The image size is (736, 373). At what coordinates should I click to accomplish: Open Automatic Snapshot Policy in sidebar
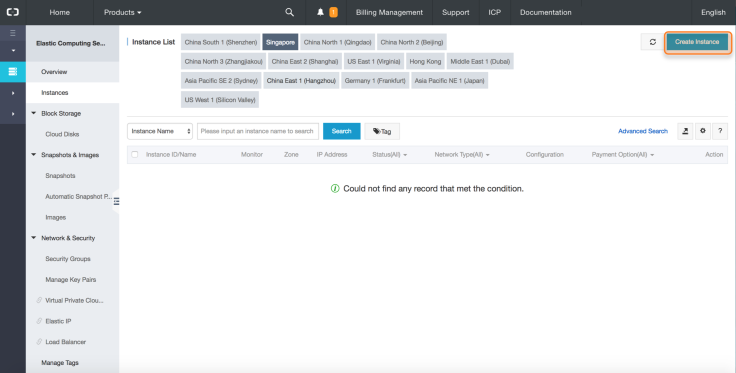pyautogui.click(x=78, y=197)
